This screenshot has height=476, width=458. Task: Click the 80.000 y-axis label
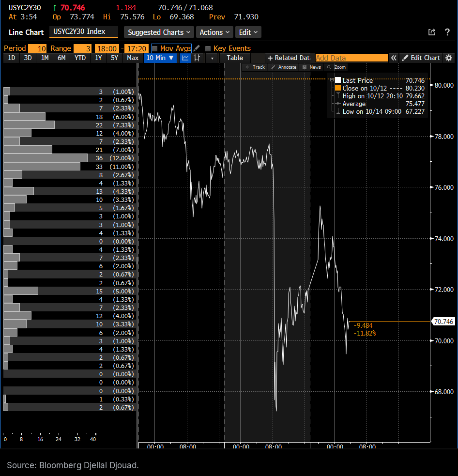444,85
